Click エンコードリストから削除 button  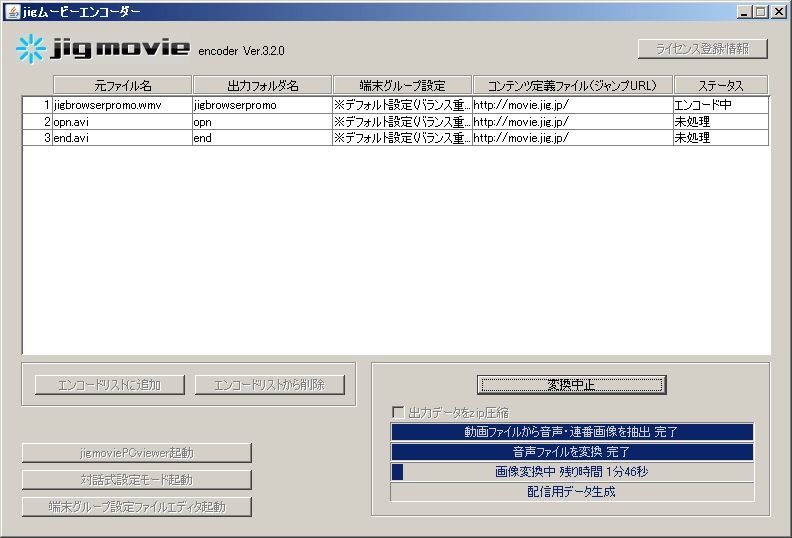270,385
